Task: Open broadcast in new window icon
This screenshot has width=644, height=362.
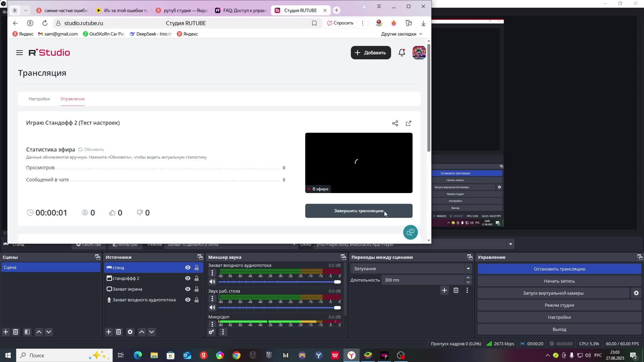Action: pyautogui.click(x=409, y=124)
